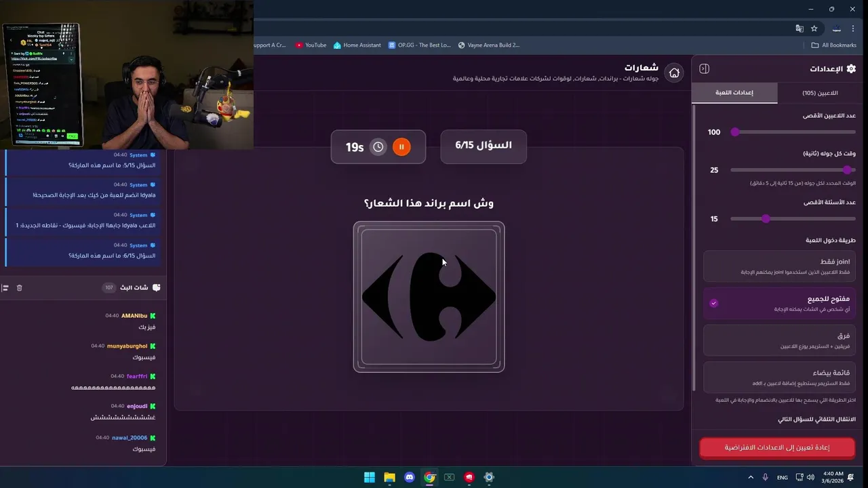868x488 pixels.
Task: Choose the قائمة بيضاء whitelist mode
Action: pyautogui.click(x=779, y=378)
